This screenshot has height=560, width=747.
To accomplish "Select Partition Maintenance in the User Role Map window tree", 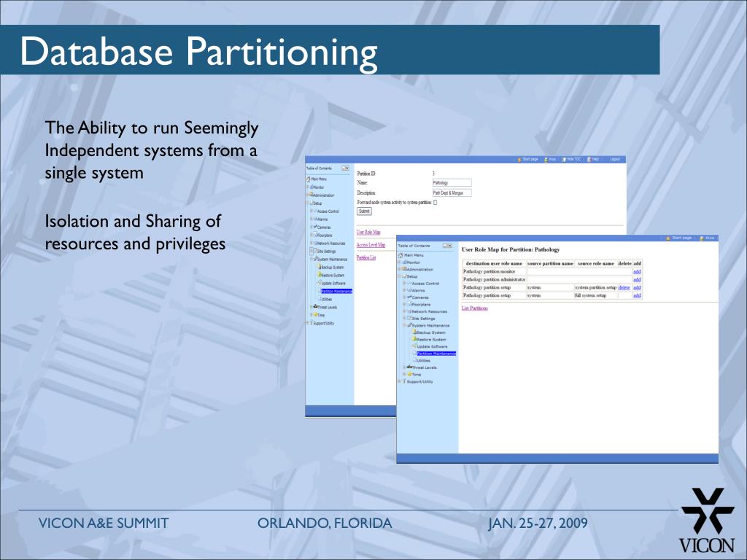I will (x=436, y=354).
